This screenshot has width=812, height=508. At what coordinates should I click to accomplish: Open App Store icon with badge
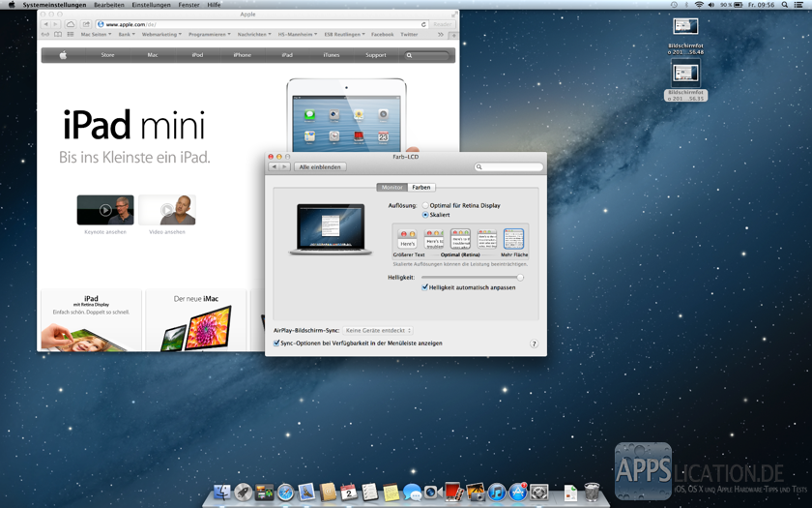[518, 492]
